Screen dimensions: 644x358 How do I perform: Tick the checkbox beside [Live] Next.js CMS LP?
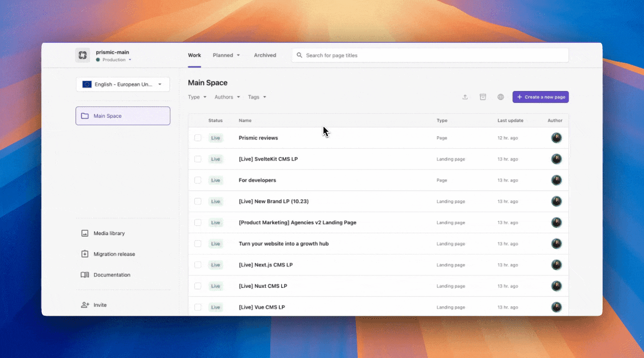[198, 265]
